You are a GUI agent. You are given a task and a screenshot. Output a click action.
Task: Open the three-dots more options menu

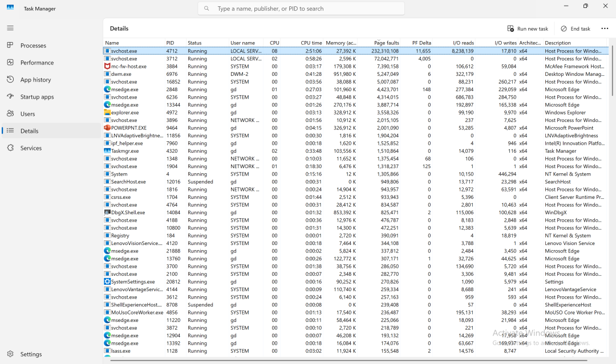pos(605,28)
